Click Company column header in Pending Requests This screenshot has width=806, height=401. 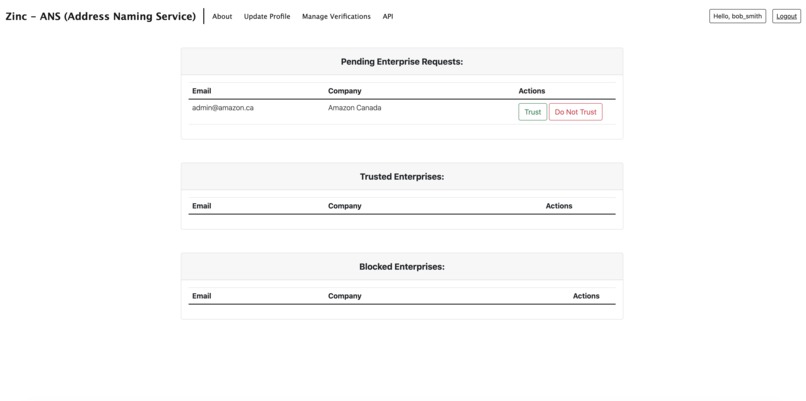(344, 91)
